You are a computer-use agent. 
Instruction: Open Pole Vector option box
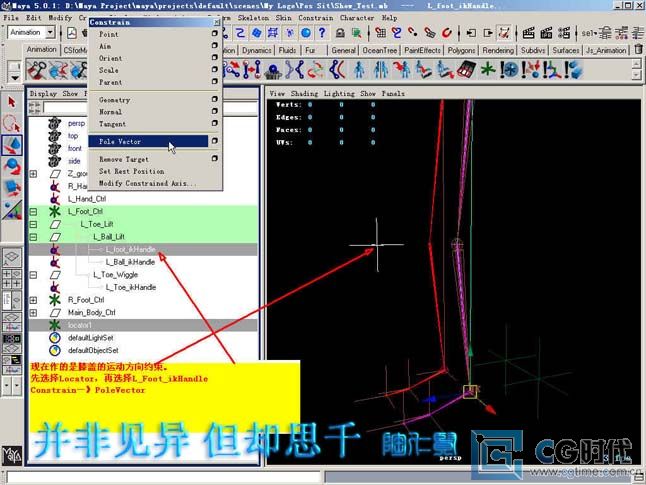[214, 141]
